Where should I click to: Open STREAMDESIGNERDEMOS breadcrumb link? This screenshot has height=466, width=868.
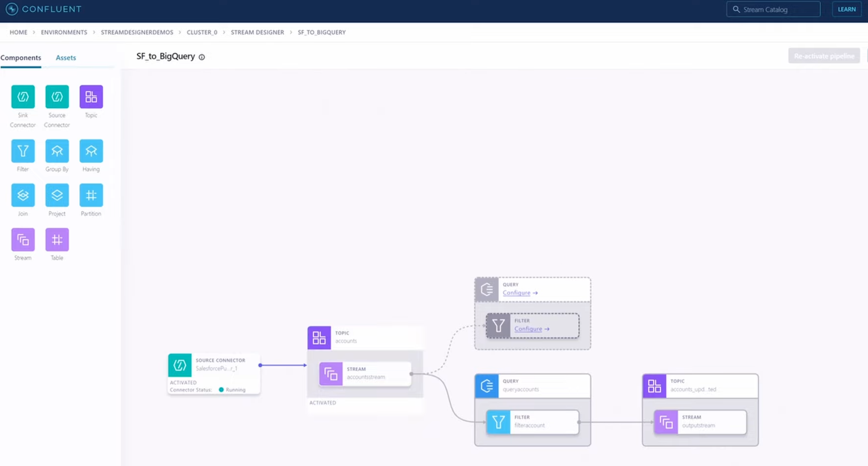137,32
